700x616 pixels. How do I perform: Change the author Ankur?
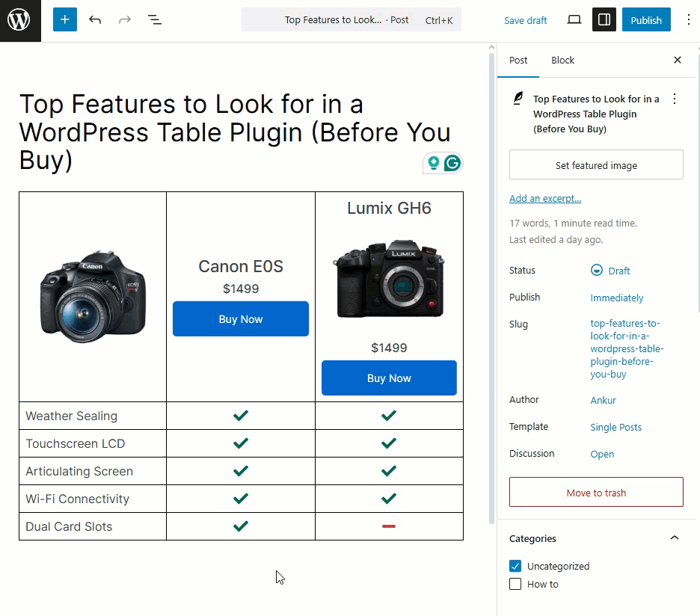[x=603, y=400]
